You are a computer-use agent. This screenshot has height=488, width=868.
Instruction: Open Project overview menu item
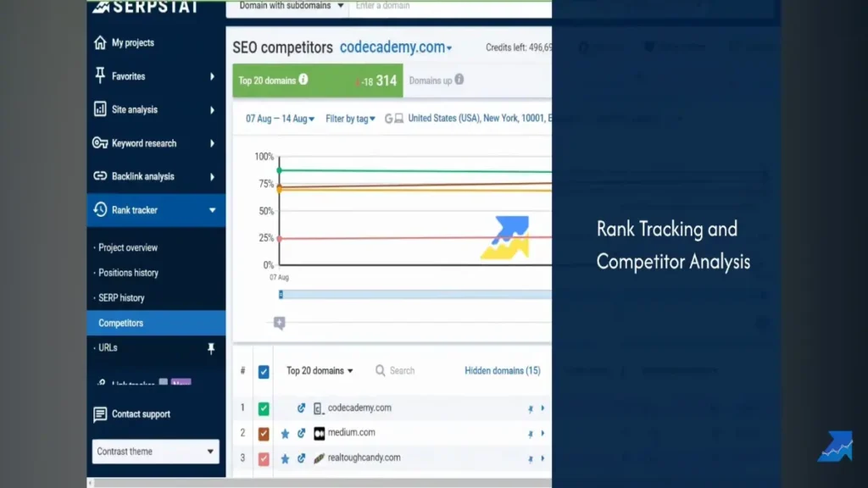[x=128, y=247]
